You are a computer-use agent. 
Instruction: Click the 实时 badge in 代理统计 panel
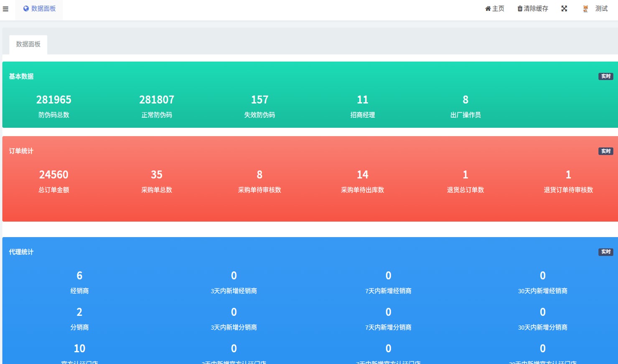[x=605, y=252]
